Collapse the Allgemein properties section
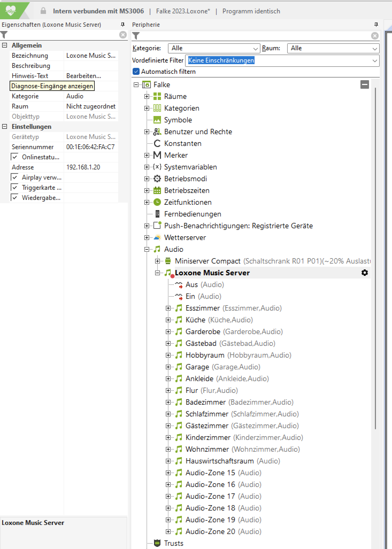Viewport: 392px width, 549px height. point(5,45)
